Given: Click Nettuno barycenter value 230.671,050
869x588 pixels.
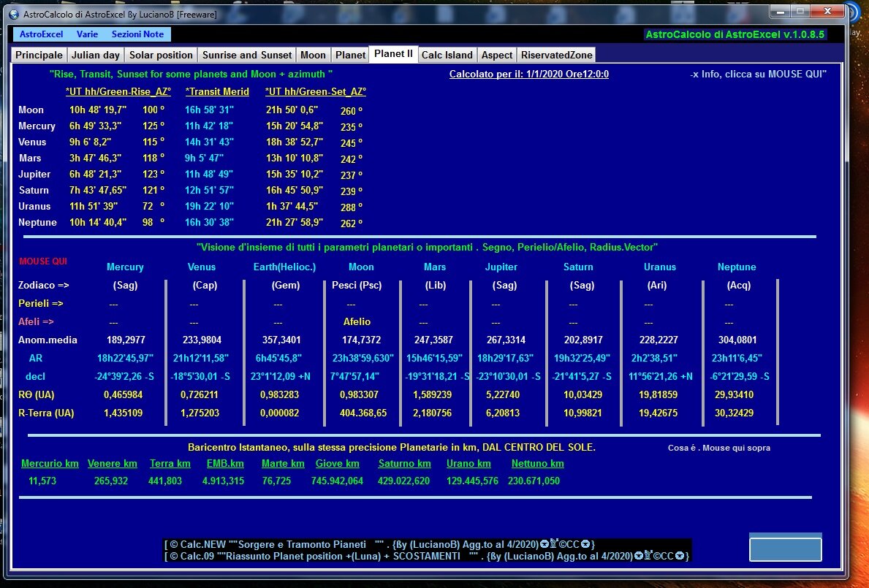Looking at the screenshot, I should 534,481.
